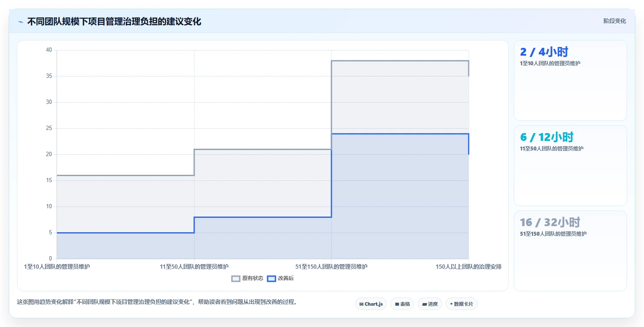Click x-axis label 150人以上团队的治理安排
Viewport: 644px width, 327px height.
click(469, 267)
